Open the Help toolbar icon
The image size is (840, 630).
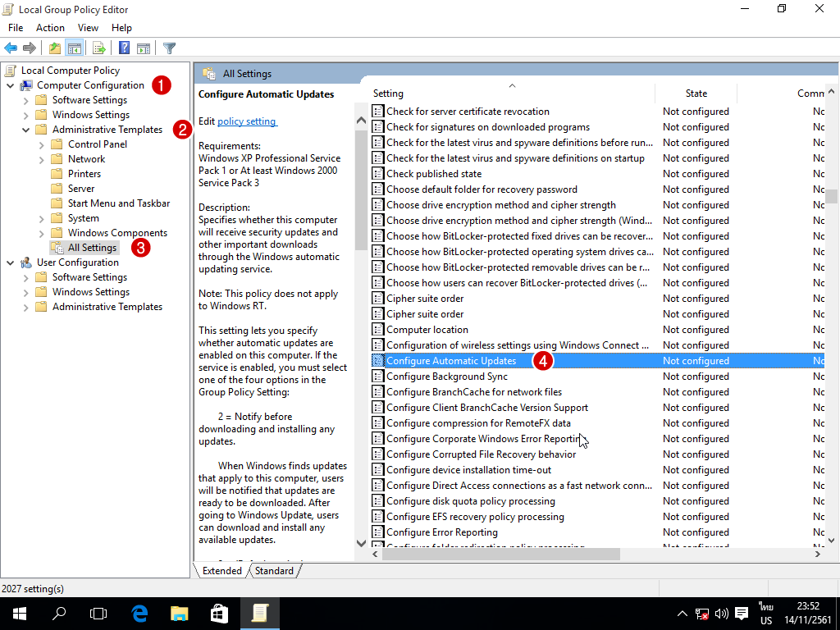pyautogui.click(x=125, y=48)
